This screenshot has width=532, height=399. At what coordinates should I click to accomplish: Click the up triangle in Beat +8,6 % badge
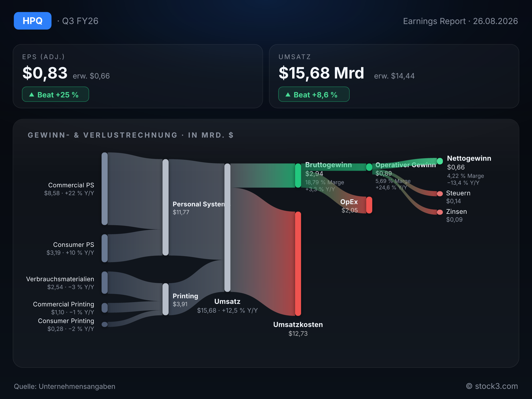pos(288,95)
